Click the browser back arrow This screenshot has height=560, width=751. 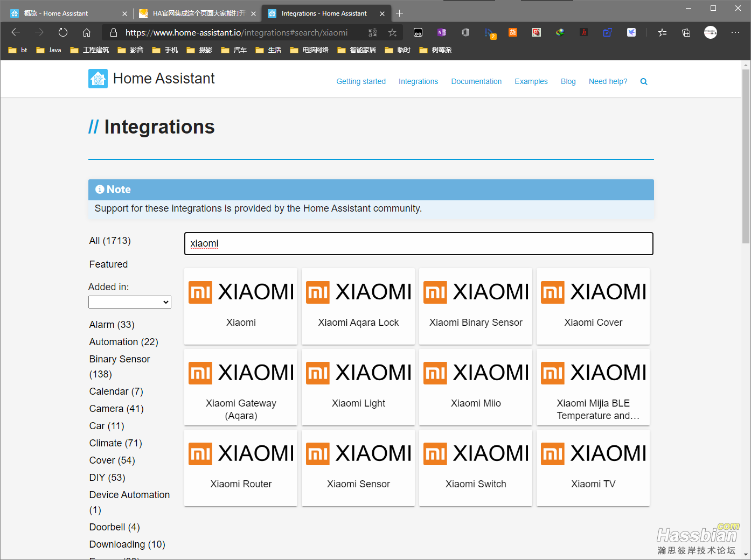point(16,32)
